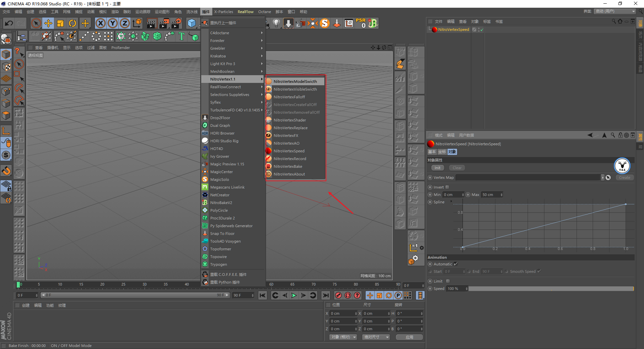
Task: Toggle the Limit checkbox
Action: (448, 281)
